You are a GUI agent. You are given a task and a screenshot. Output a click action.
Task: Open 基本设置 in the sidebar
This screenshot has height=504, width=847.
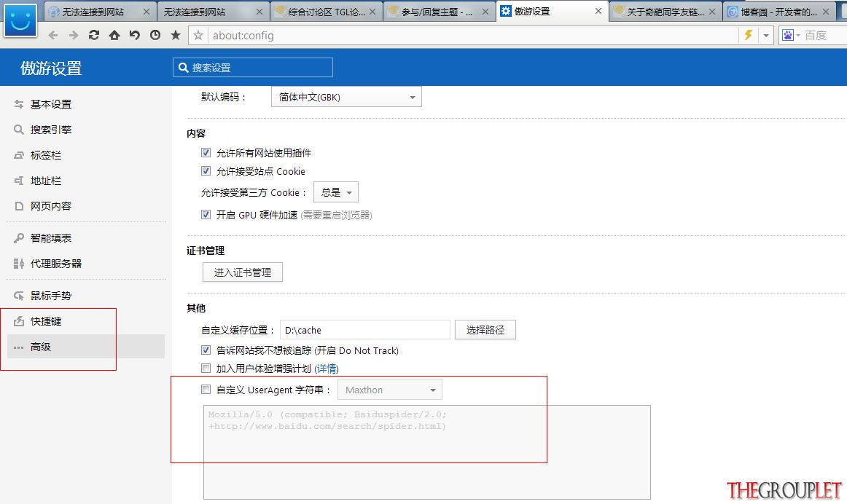click(51, 104)
